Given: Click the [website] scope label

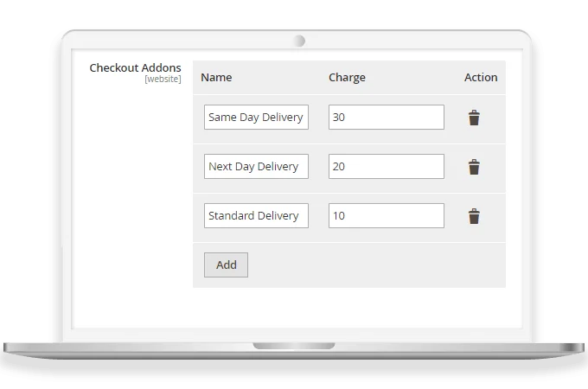Looking at the screenshot, I should tap(163, 80).
